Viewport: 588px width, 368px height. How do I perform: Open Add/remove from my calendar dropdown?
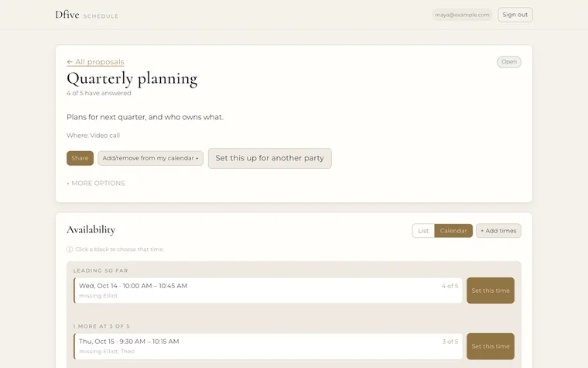coord(150,158)
